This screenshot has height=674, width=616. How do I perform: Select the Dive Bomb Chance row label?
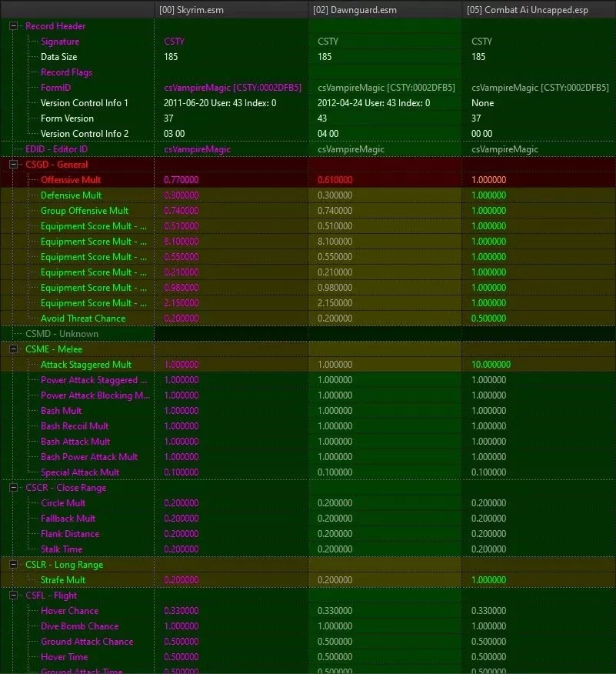pos(79,626)
